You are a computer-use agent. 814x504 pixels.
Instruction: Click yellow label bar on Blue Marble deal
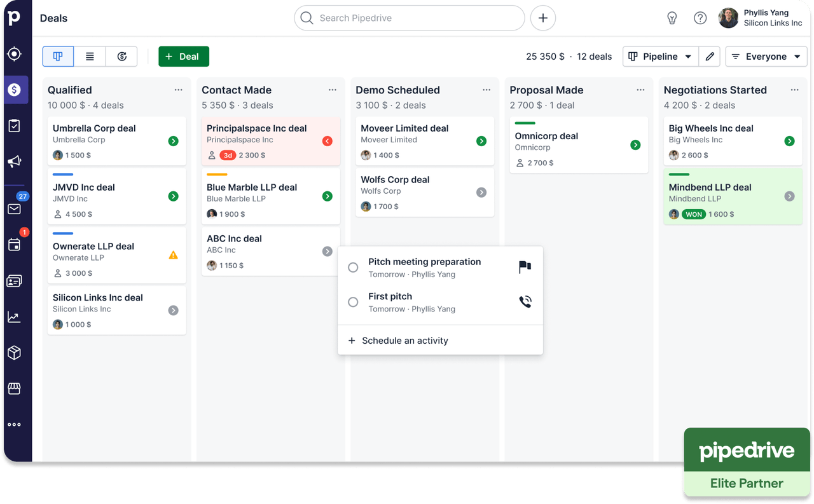point(217,175)
